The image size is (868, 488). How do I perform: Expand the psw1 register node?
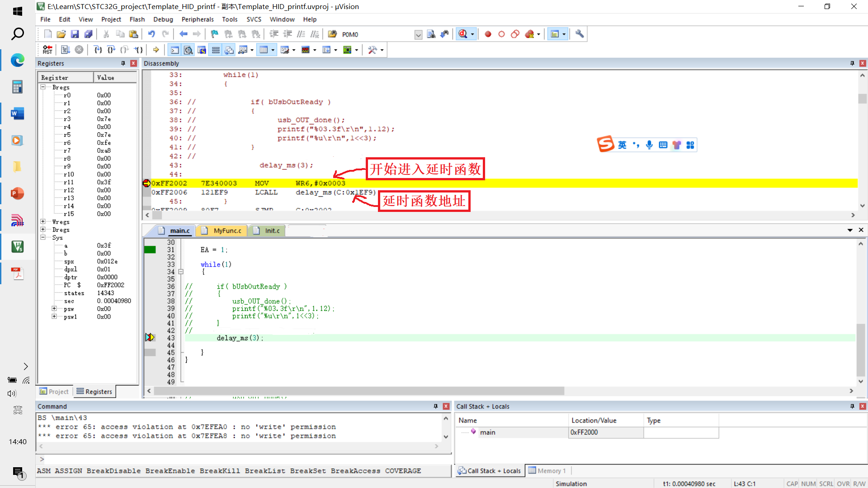coord(54,316)
